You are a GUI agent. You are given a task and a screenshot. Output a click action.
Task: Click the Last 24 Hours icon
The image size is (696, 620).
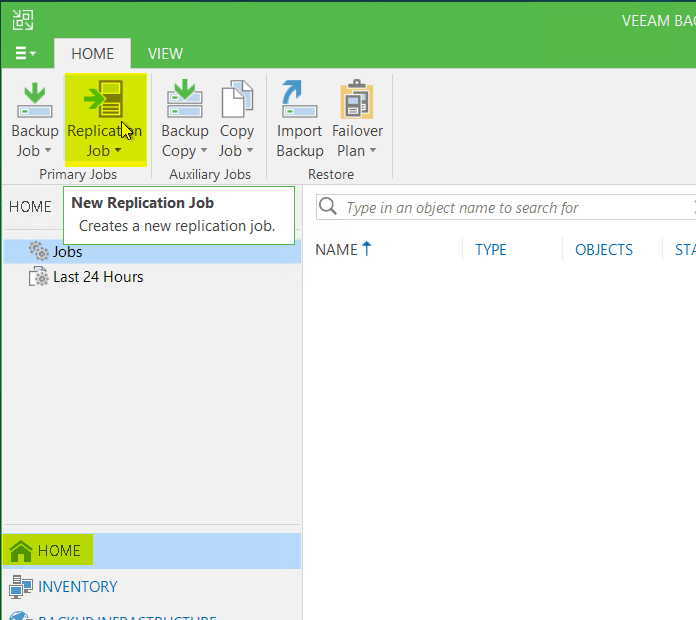coord(39,276)
